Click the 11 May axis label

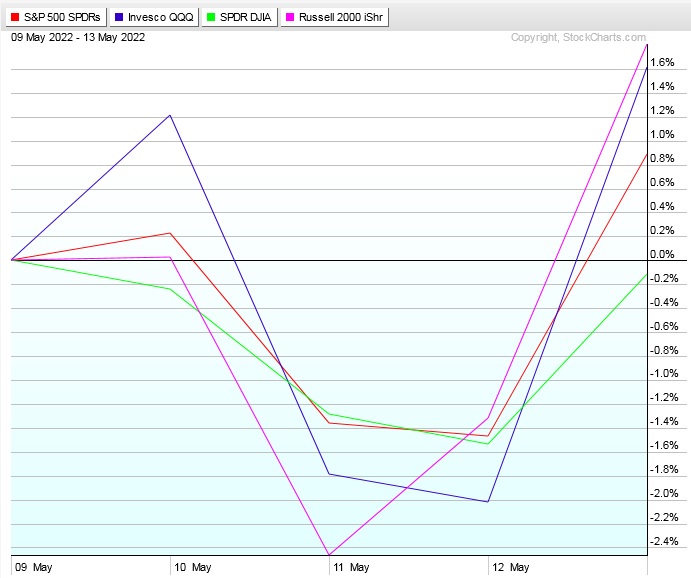(x=351, y=567)
